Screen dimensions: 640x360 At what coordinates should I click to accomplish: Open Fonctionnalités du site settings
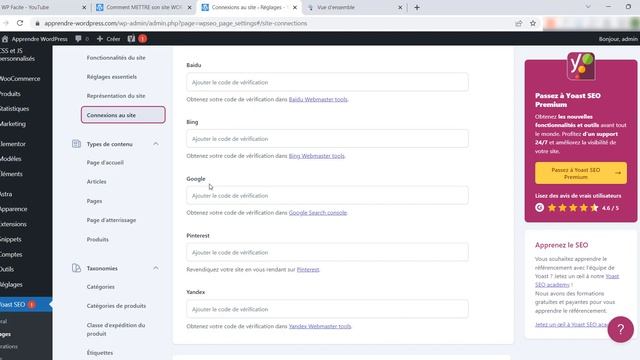[x=116, y=58]
